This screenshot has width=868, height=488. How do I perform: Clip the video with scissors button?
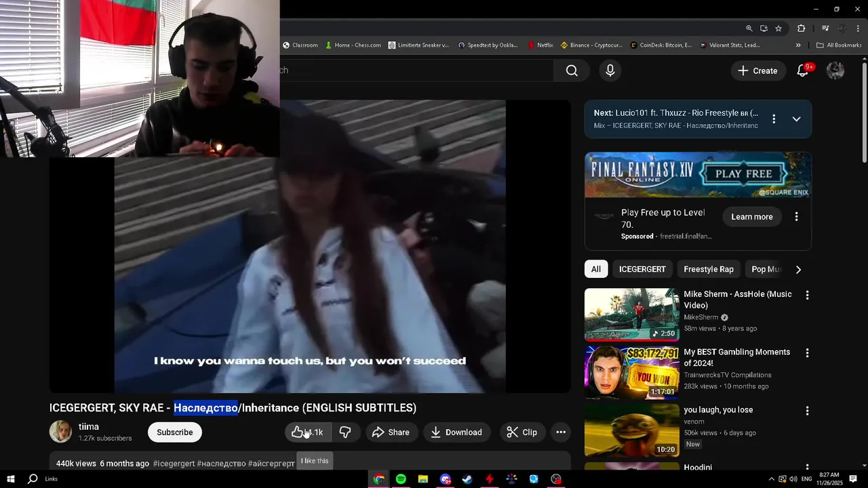pos(522,432)
